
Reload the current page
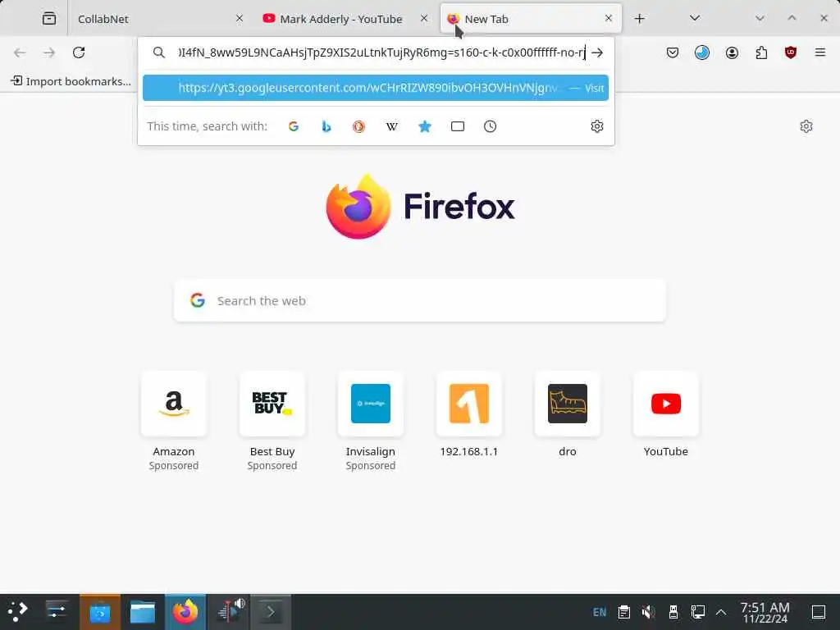coord(79,52)
